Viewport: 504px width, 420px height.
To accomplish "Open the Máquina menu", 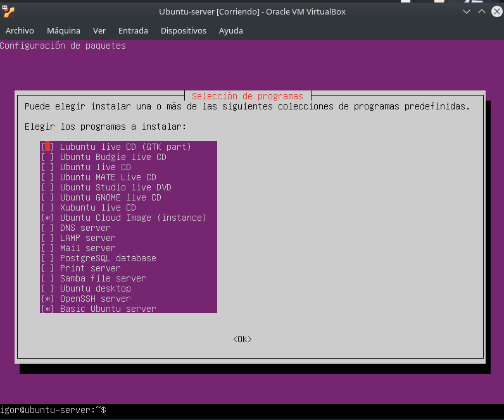I will [x=63, y=31].
